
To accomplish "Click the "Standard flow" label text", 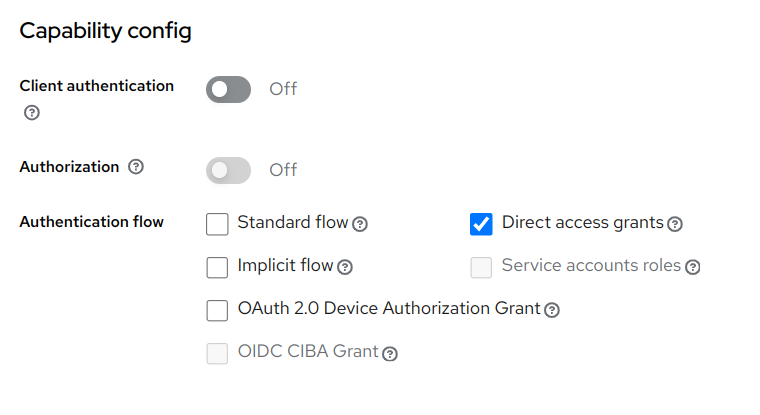I will click(x=292, y=222).
